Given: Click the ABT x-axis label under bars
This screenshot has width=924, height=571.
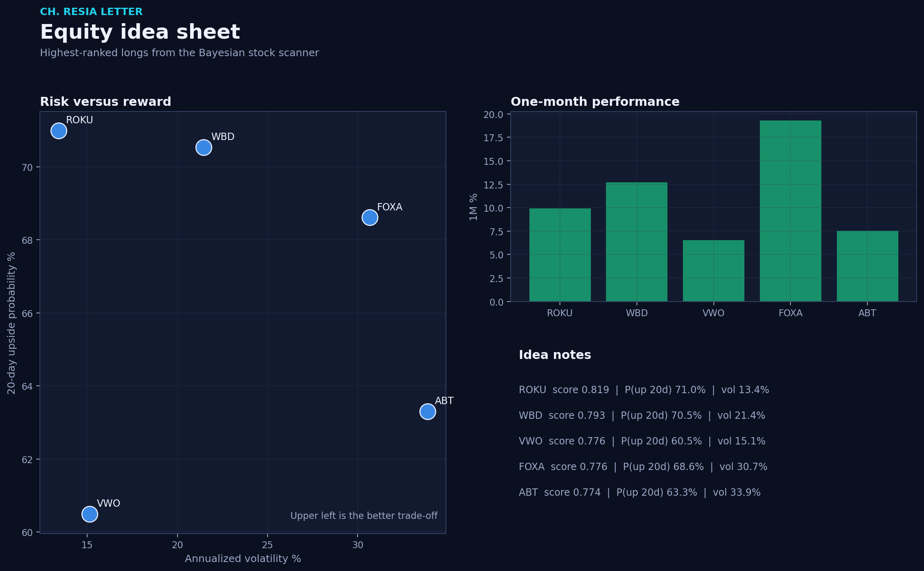Looking at the screenshot, I should pyautogui.click(x=867, y=313).
